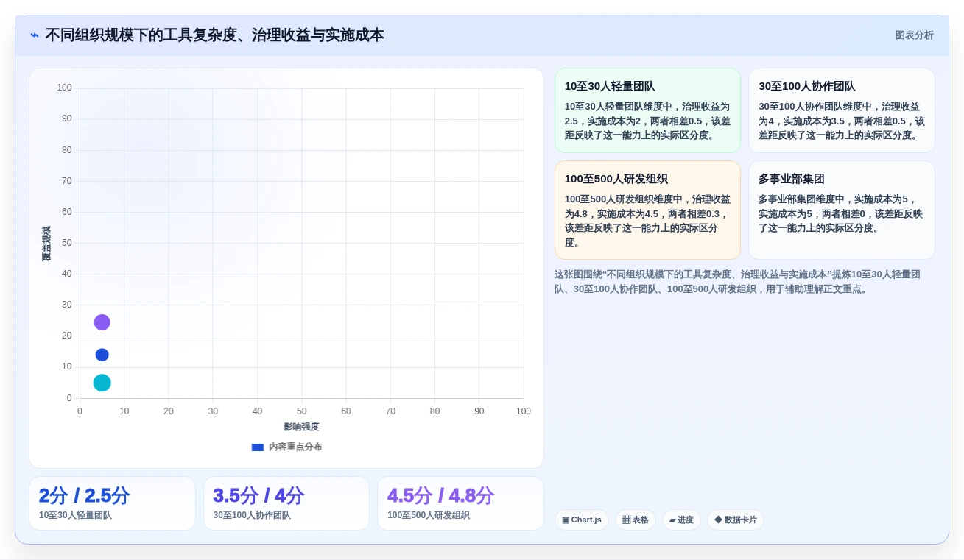Toggle the 内容重点分布 legend swatch
964x560 pixels.
tap(258, 447)
